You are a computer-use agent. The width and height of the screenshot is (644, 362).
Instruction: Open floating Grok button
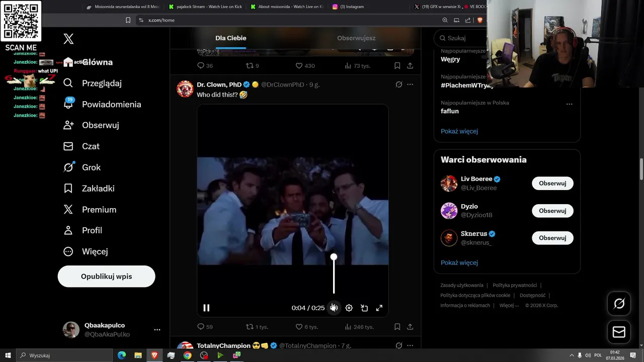tap(619, 304)
